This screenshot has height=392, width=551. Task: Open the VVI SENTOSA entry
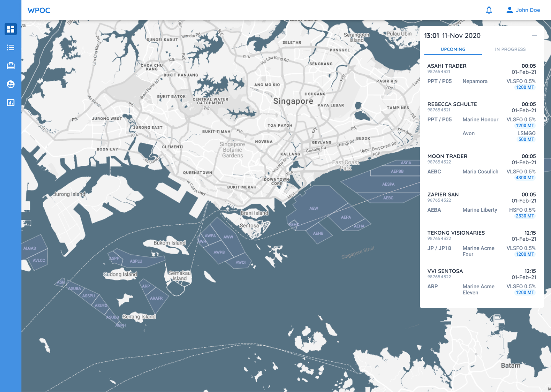point(445,271)
